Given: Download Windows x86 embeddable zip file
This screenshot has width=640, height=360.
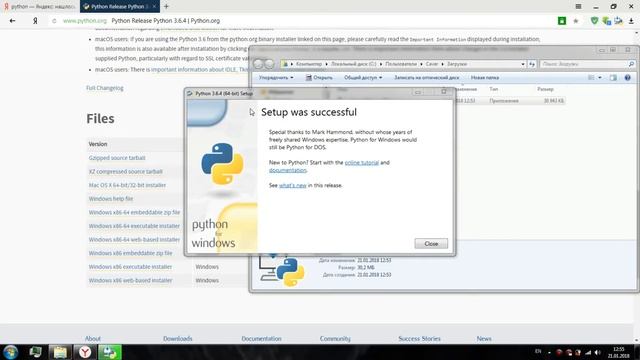Looking at the screenshot, I should coord(131,253).
